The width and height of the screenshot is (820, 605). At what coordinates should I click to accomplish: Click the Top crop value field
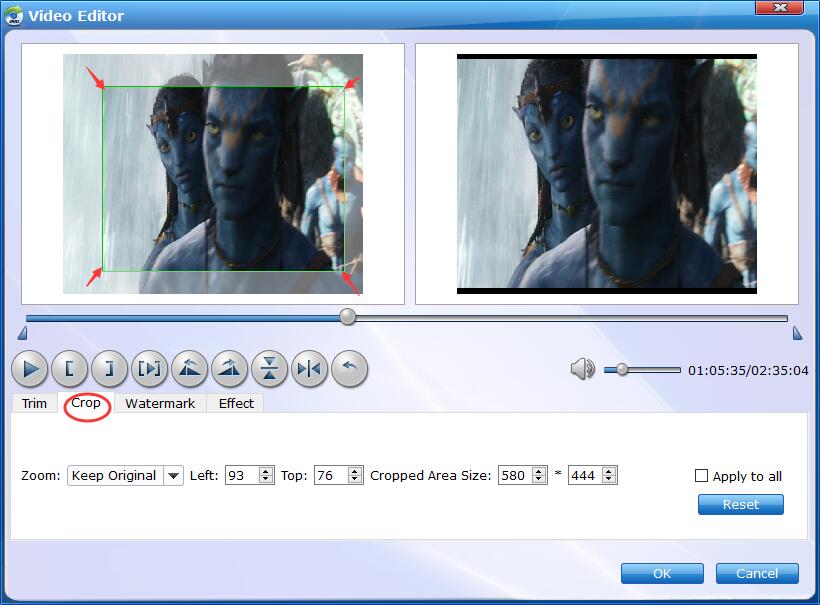pos(331,475)
